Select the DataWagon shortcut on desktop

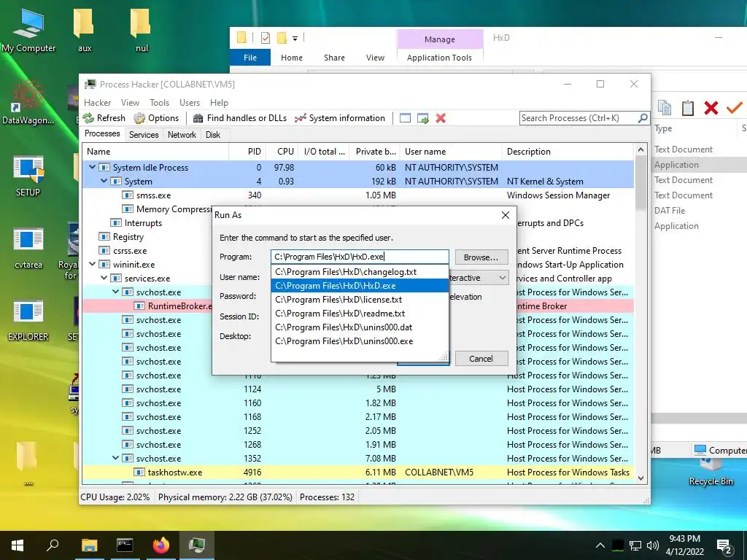[x=28, y=102]
